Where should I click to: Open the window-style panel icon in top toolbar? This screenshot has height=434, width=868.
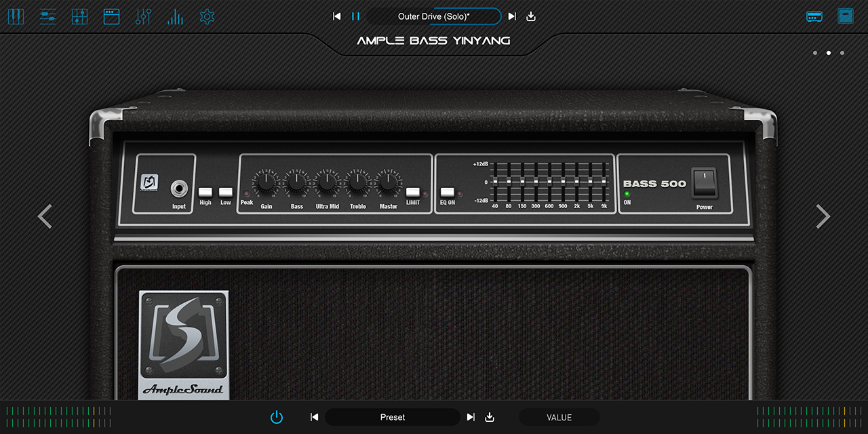click(111, 16)
